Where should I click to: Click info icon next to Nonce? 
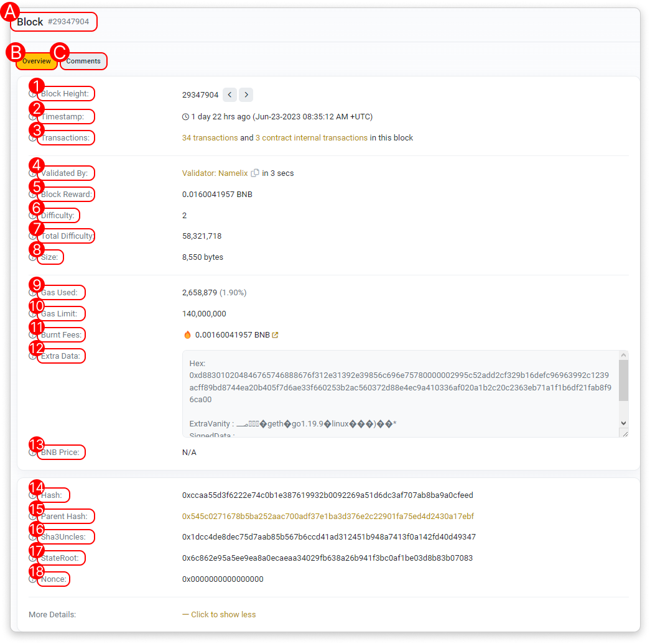(32, 579)
